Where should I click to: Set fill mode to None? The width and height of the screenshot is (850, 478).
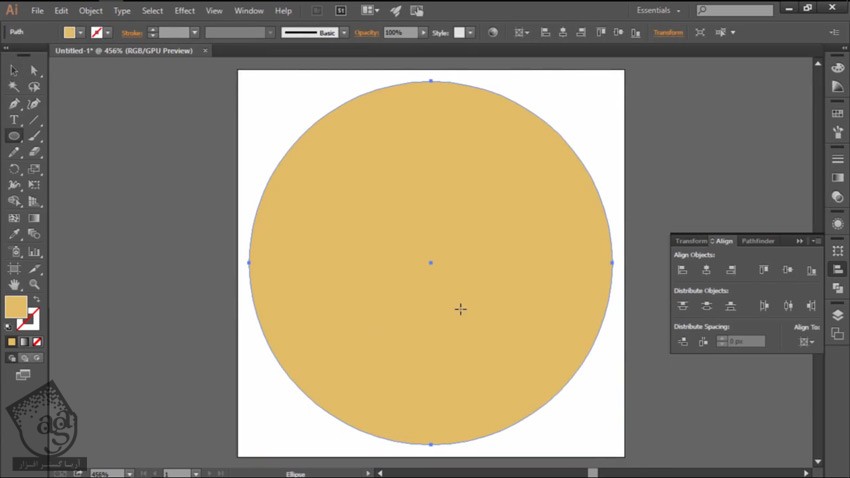point(37,342)
